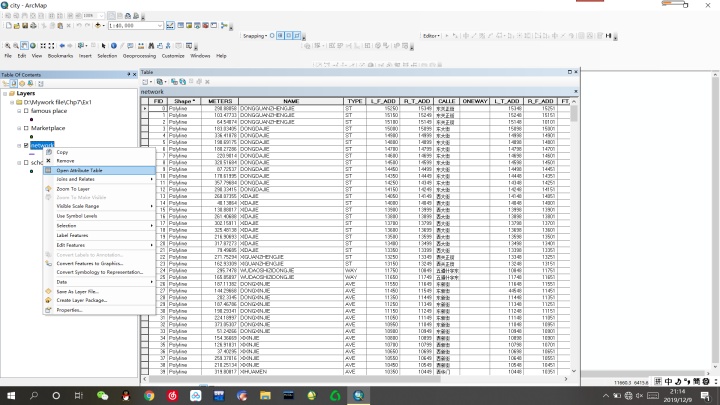This screenshot has height=405, width=720.
Task: Click List By Drawing Order icon
Action: pos(6,84)
